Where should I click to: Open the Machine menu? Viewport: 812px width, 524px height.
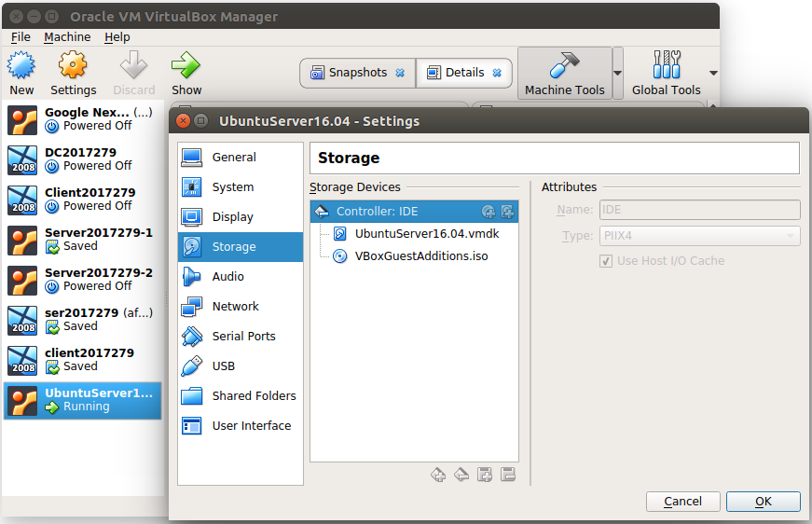[x=67, y=37]
